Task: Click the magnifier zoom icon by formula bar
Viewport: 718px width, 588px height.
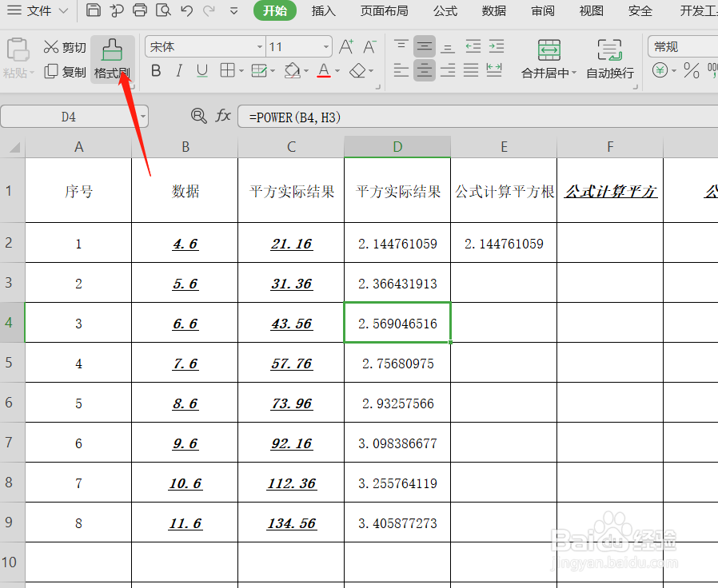Action: click(198, 116)
